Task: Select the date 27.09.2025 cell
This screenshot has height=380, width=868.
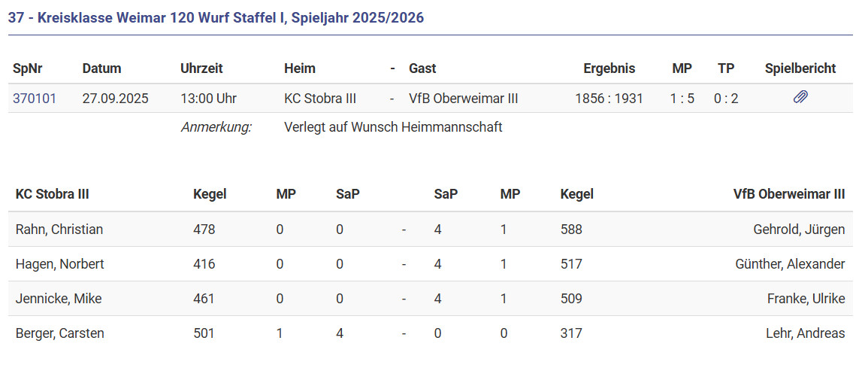Action: point(115,99)
